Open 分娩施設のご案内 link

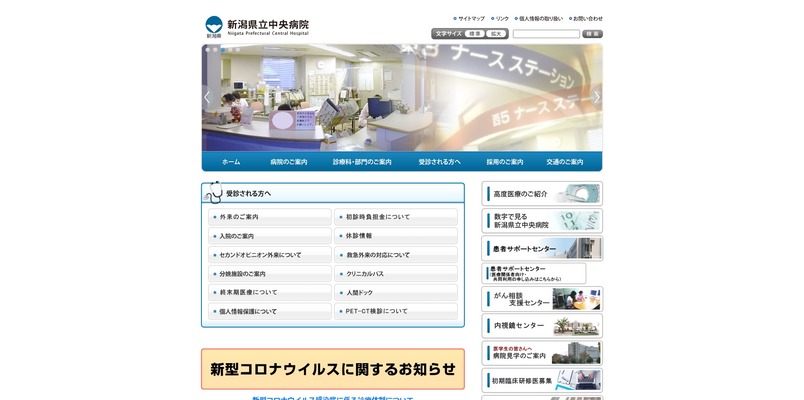(x=270, y=274)
